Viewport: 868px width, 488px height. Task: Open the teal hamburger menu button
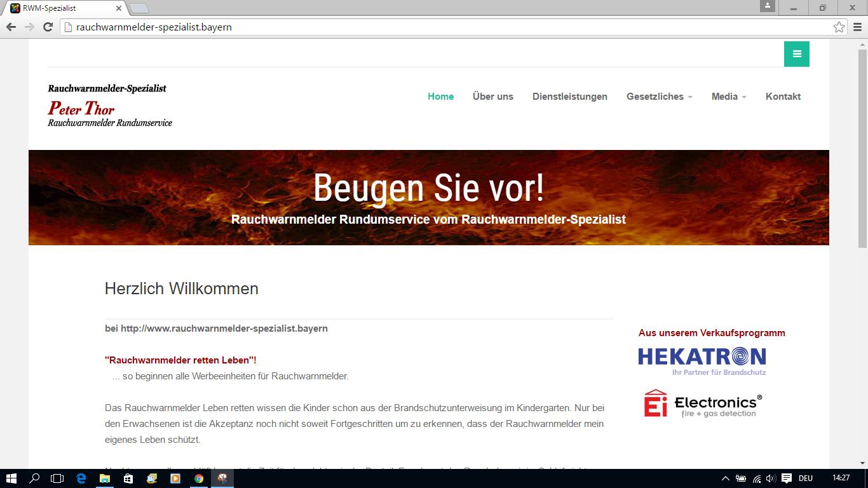(796, 54)
